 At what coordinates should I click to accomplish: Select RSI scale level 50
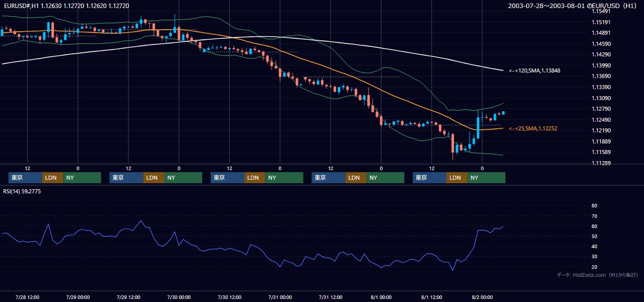tap(594, 236)
